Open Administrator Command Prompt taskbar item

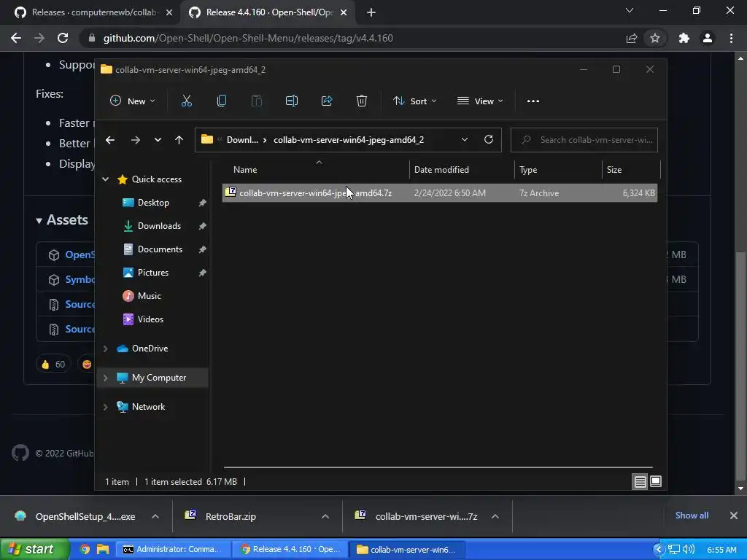(x=174, y=549)
